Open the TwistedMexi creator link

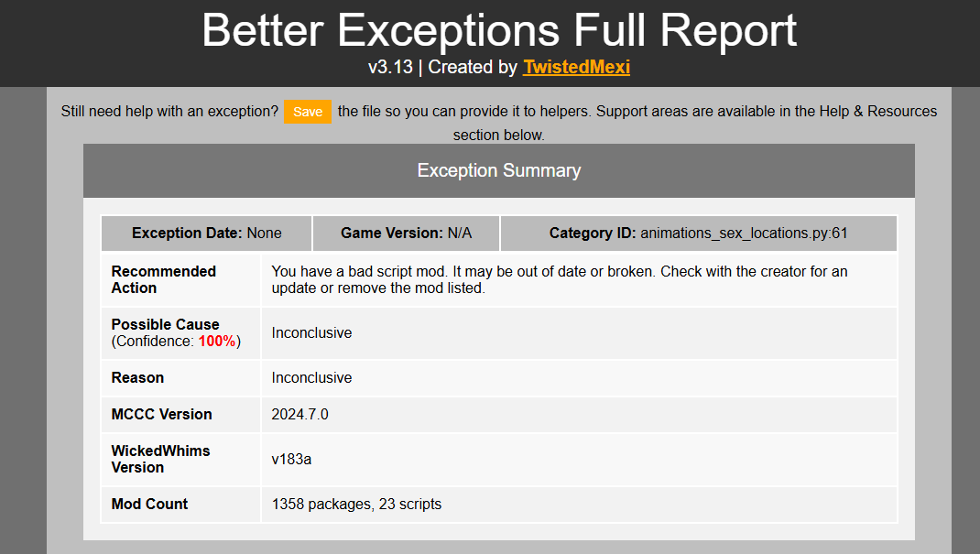(576, 67)
